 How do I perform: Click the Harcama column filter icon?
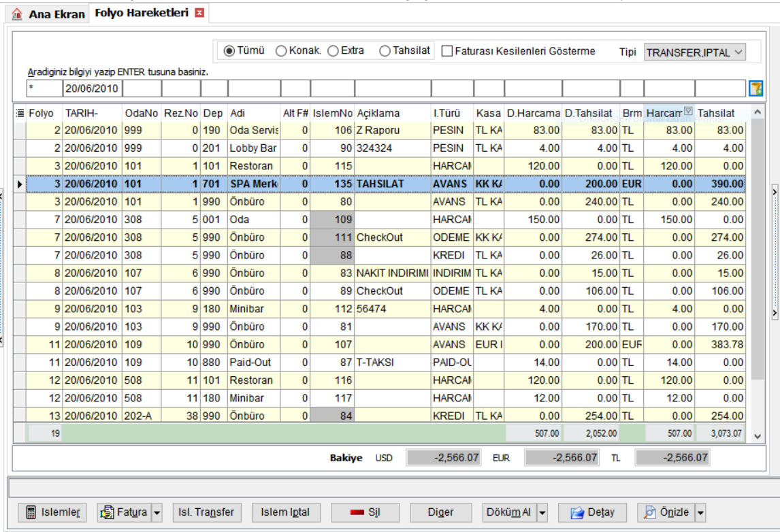click(688, 111)
